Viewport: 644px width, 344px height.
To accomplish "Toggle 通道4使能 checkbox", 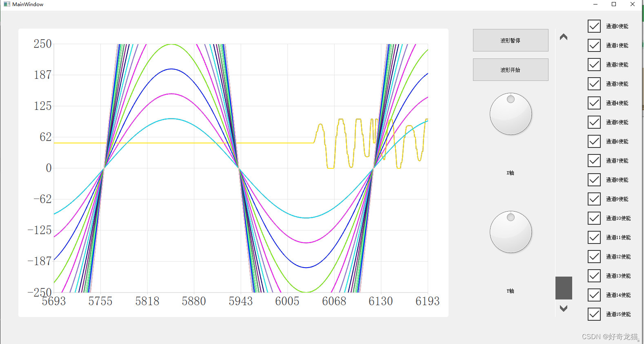I will click(594, 103).
